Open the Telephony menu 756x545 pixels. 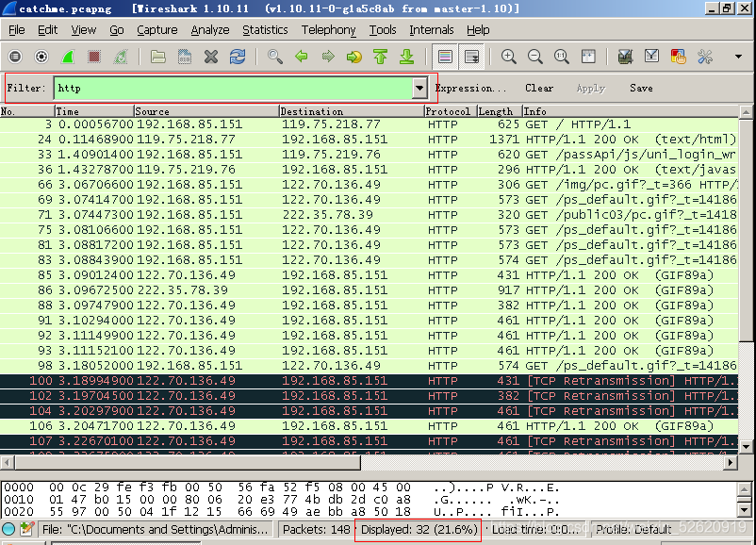(x=328, y=30)
